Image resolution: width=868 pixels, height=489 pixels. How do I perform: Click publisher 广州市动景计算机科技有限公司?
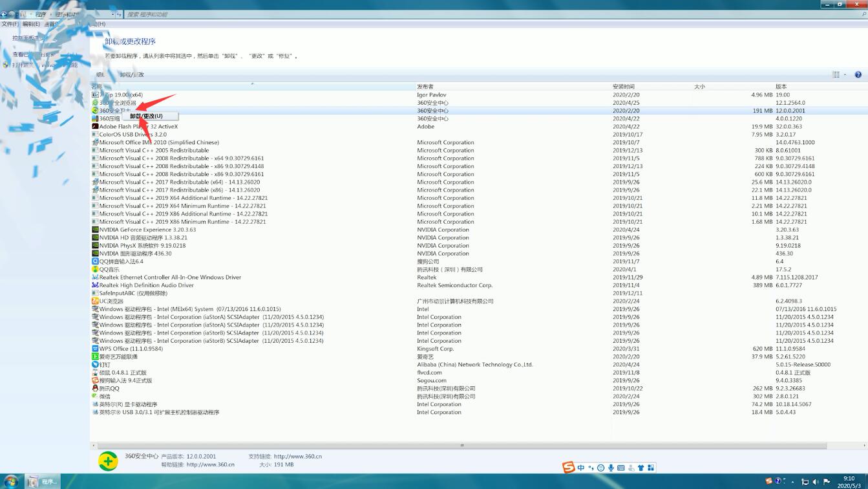[455, 301]
